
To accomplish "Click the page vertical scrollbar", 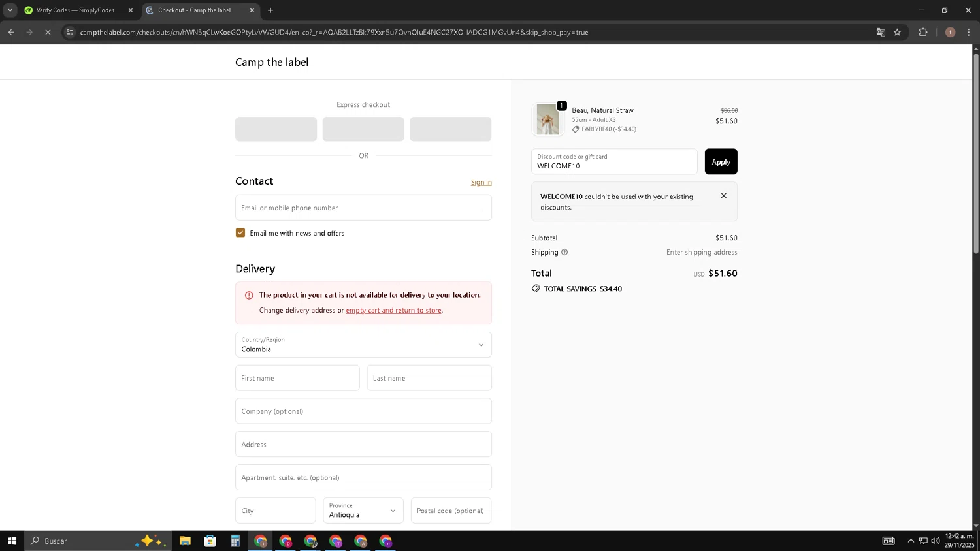I will click(976, 153).
